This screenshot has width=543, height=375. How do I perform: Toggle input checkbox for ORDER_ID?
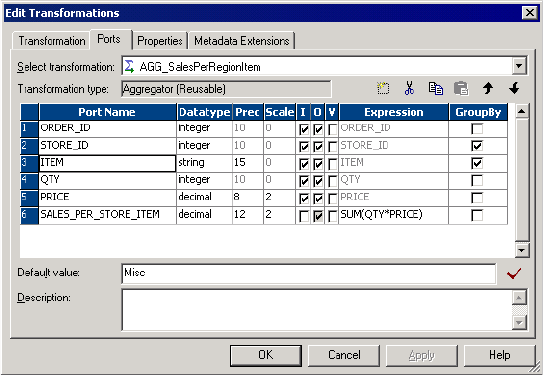pos(303,130)
